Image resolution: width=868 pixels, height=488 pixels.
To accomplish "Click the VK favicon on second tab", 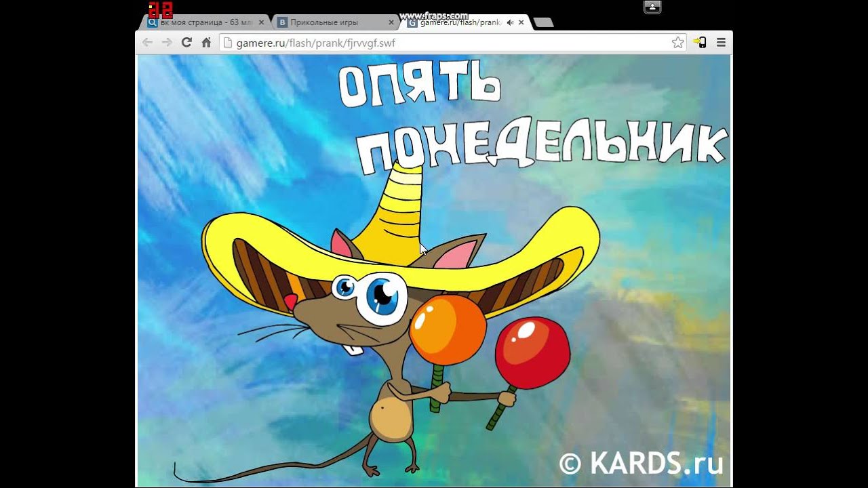I will [282, 22].
